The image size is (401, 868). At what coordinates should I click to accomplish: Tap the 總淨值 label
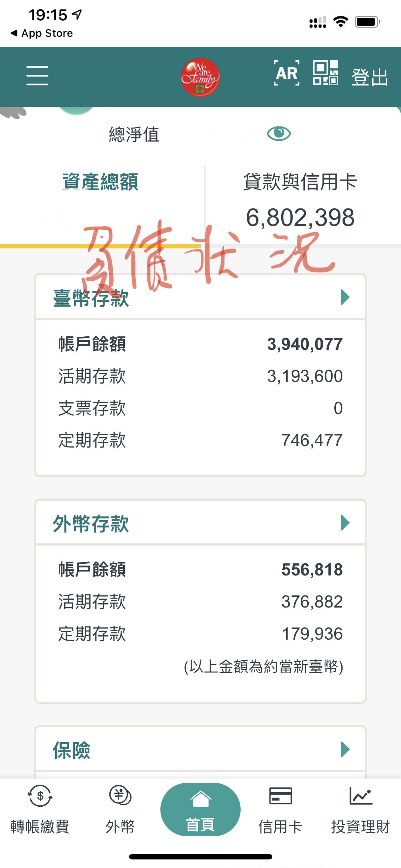tap(134, 134)
